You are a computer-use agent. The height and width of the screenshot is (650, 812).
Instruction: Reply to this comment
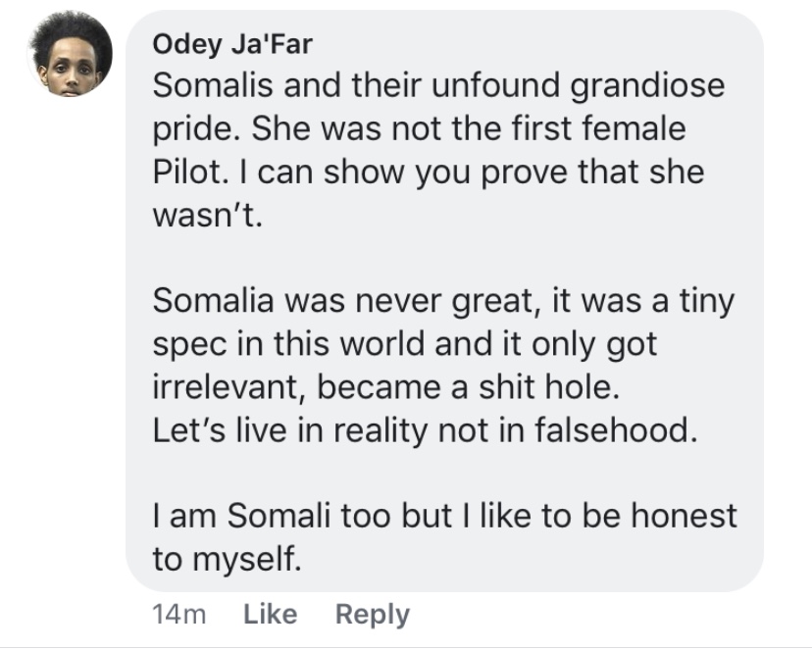click(x=372, y=615)
